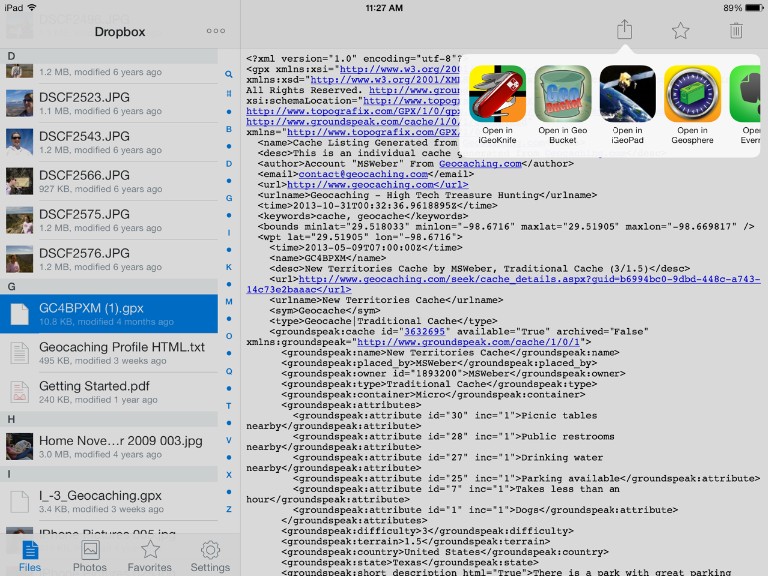Open groundspeak.com/cache/1/0/1 xmlns link

click(x=468, y=342)
